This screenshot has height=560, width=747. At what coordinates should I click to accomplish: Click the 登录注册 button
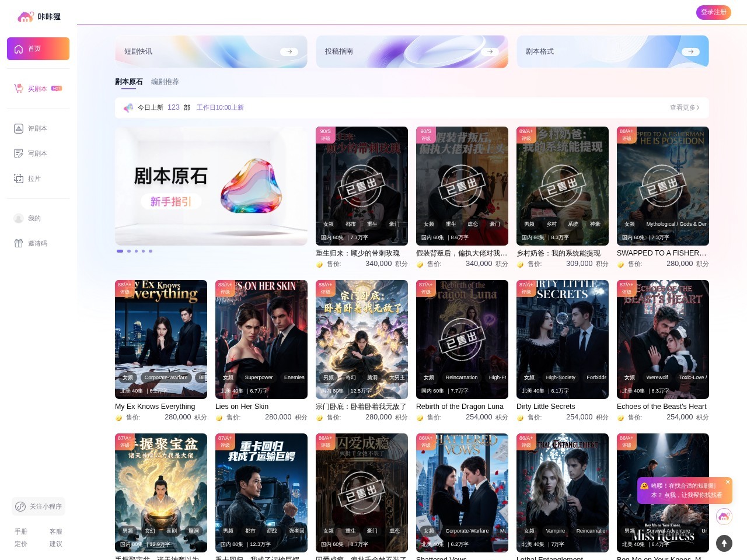(714, 12)
